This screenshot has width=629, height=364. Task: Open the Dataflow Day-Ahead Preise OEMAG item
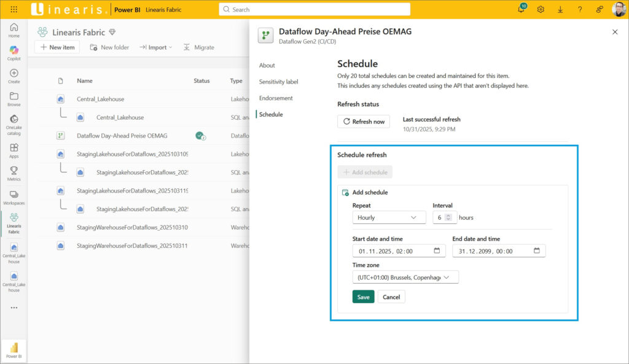122,136
